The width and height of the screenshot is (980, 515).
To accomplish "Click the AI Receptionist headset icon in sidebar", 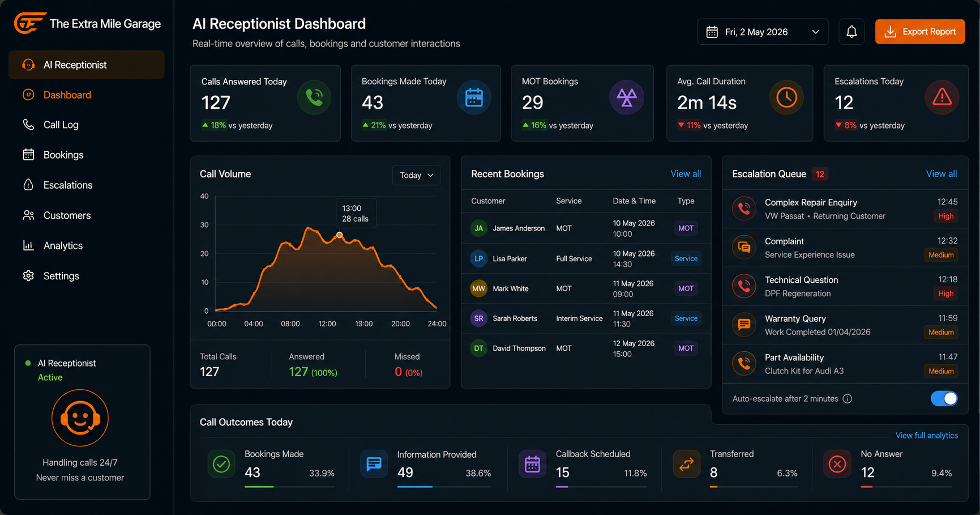I will click(x=28, y=65).
